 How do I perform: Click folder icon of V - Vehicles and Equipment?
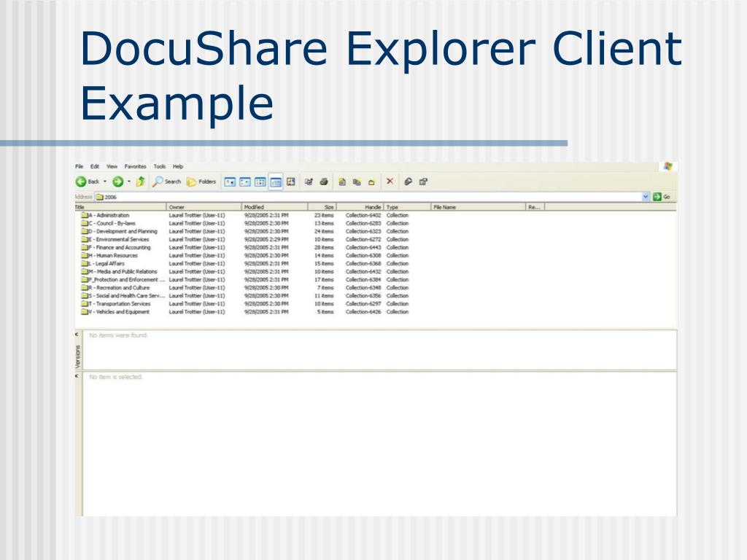tap(85, 312)
